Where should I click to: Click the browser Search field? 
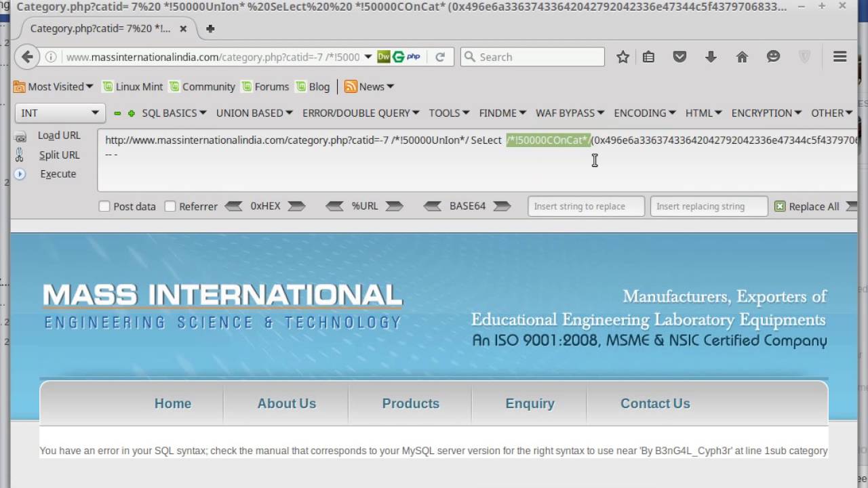(532, 57)
